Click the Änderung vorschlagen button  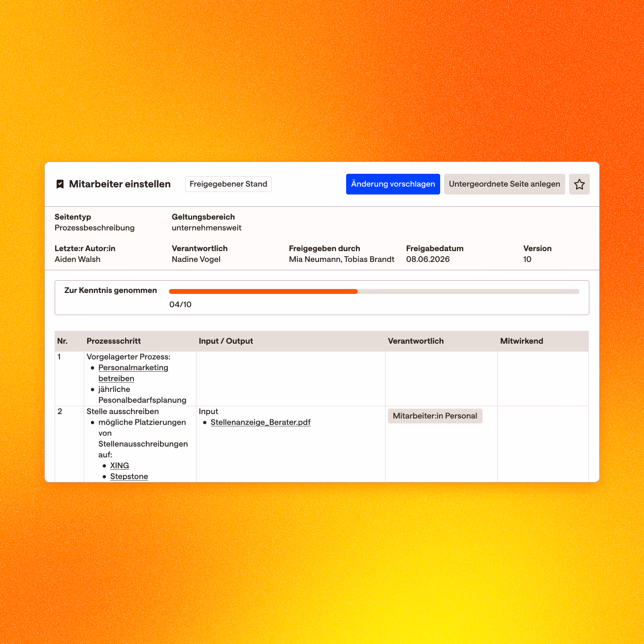point(393,184)
